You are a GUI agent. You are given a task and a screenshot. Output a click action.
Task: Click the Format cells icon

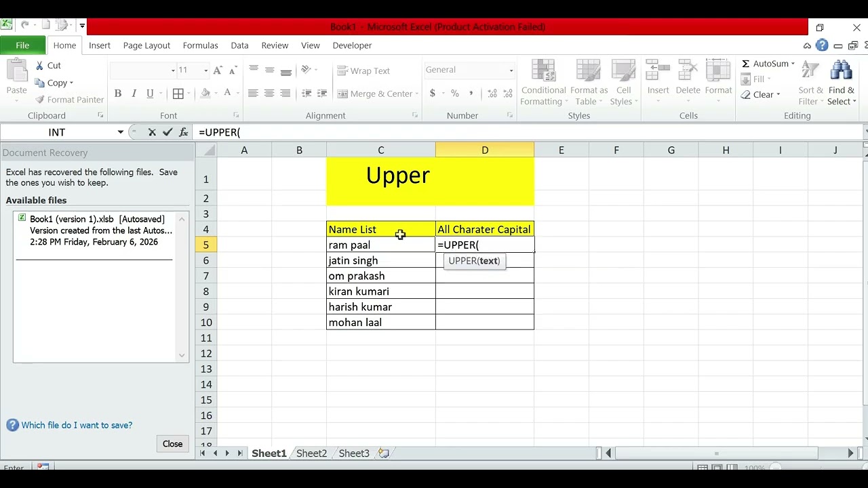(x=718, y=71)
